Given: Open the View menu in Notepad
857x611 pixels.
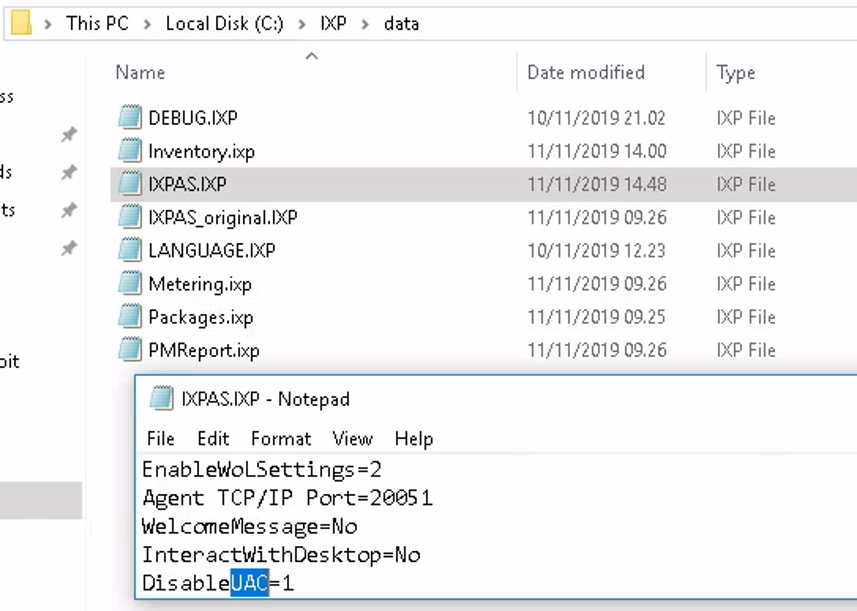Looking at the screenshot, I should (x=353, y=438).
